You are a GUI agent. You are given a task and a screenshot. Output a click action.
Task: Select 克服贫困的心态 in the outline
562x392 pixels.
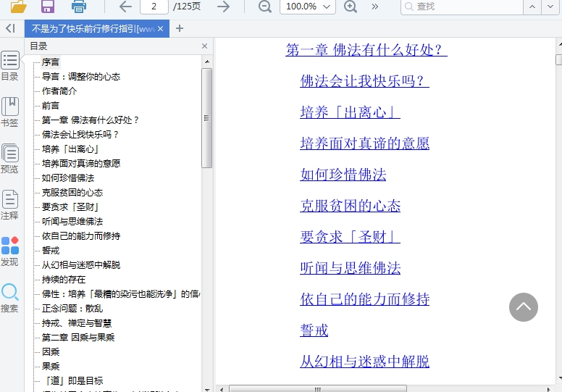click(72, 193)
